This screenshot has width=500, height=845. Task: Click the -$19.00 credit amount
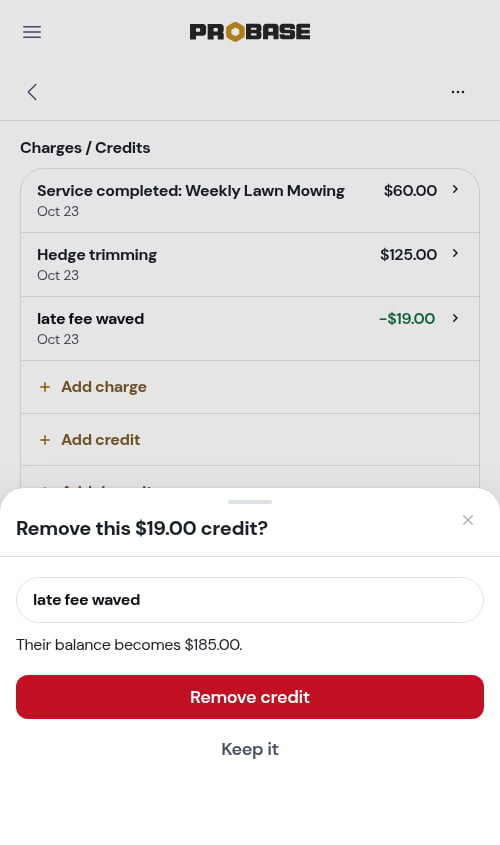coord(407,318)
